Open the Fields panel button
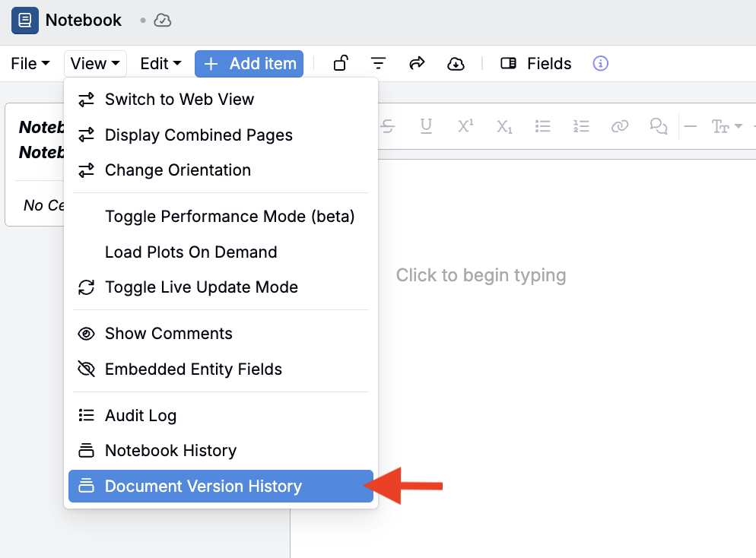Screen dimensions: 756x558 click(x=536, y=64)
